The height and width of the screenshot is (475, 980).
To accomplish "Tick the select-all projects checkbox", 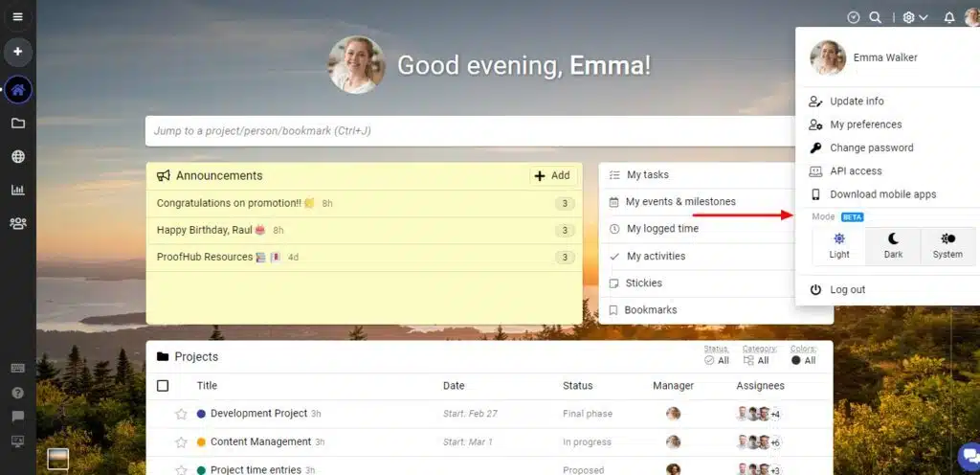I will tap(163, 386).
